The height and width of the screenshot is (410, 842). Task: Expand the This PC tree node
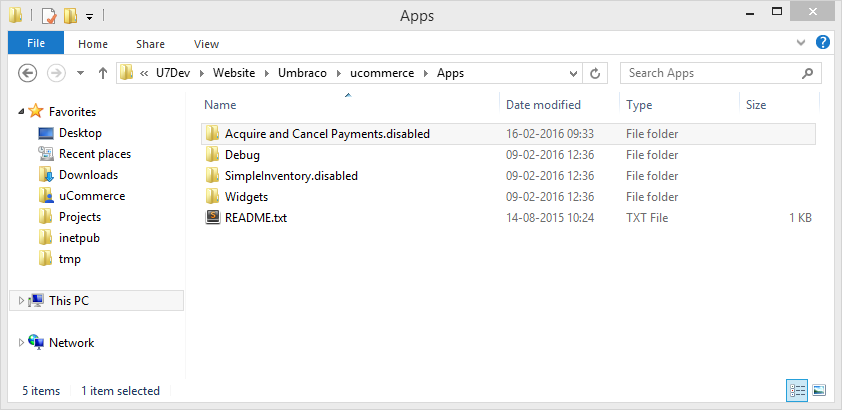click(x=21, y=301)
